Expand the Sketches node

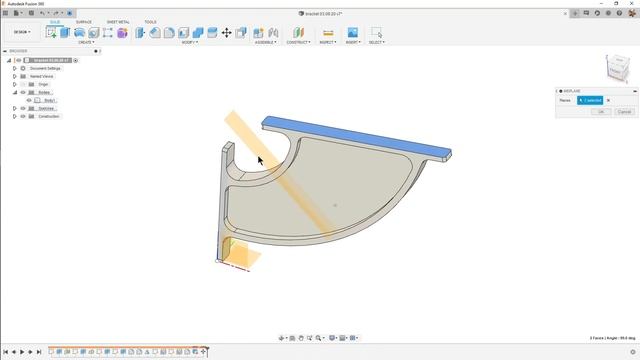pyautogui.click(x=15, y=109)
